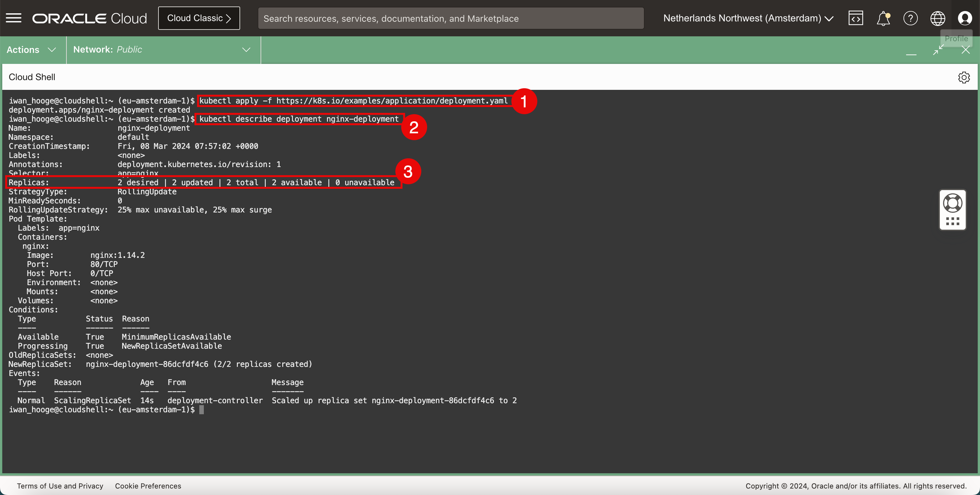
Task: Focus the resource search field
Action: [450, 18]
